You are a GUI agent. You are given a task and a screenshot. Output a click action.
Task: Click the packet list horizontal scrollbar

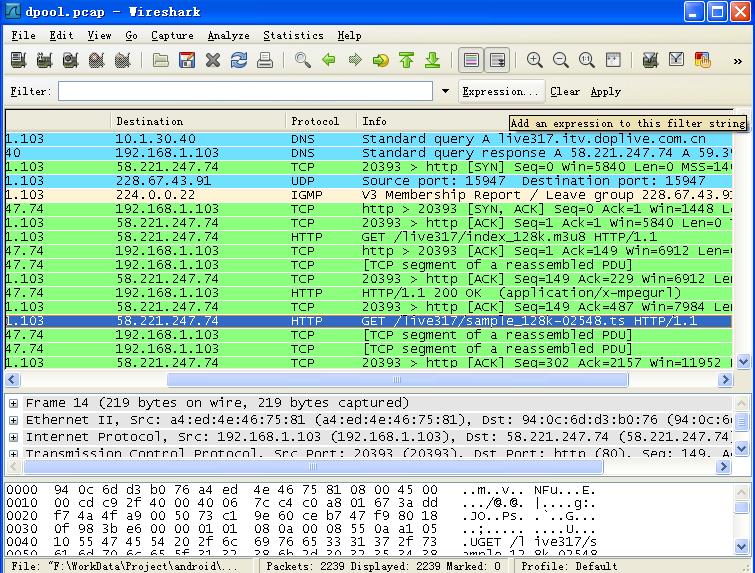(300, 380)
